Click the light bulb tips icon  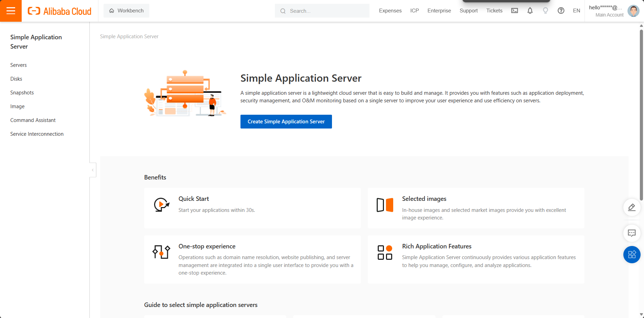[x=546, y=11]
